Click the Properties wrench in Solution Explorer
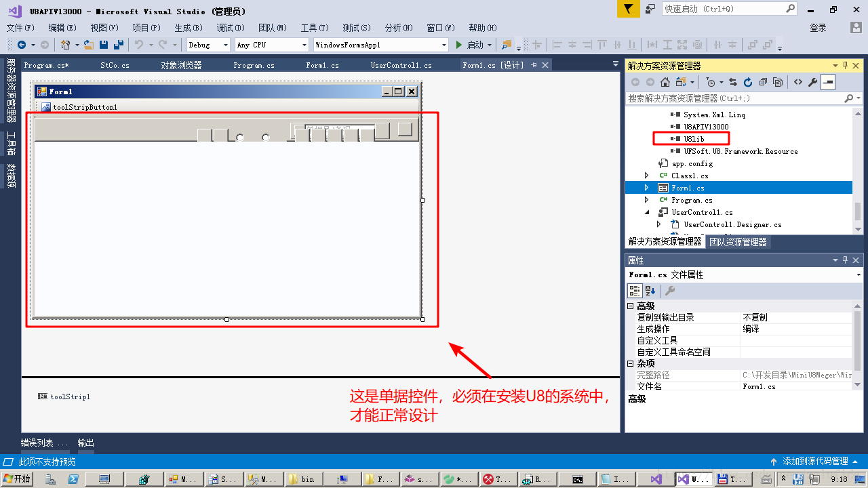 click(812, 82)
